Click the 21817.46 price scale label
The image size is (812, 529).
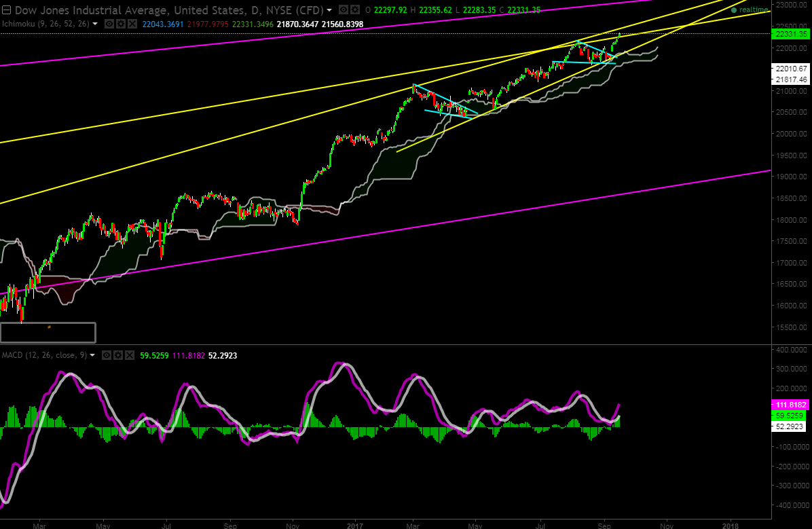(789, 79)
